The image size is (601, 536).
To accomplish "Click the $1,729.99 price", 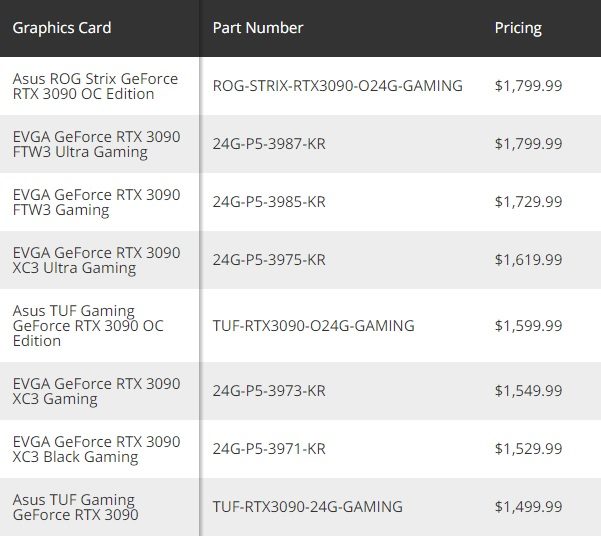I will (x=528, y=202).
